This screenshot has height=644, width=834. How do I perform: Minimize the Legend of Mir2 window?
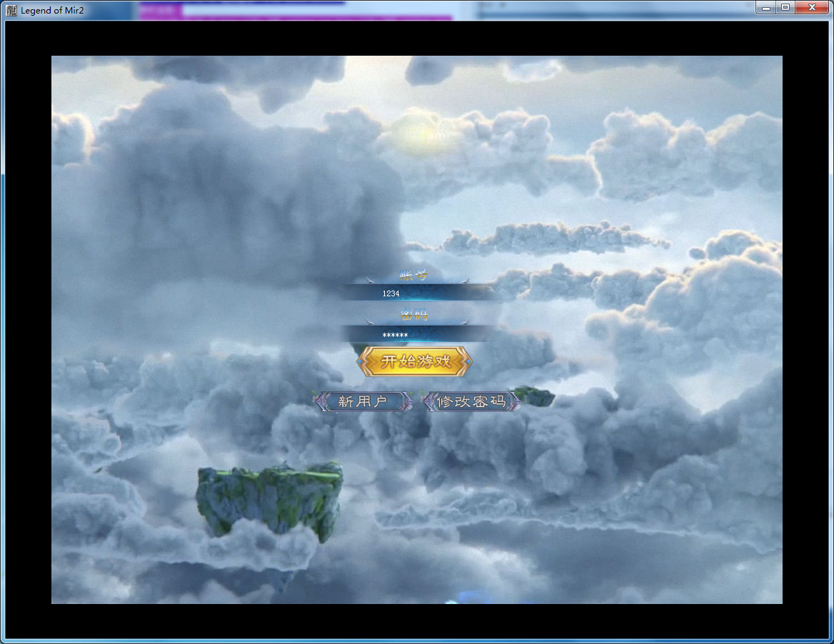click(766, 7)
